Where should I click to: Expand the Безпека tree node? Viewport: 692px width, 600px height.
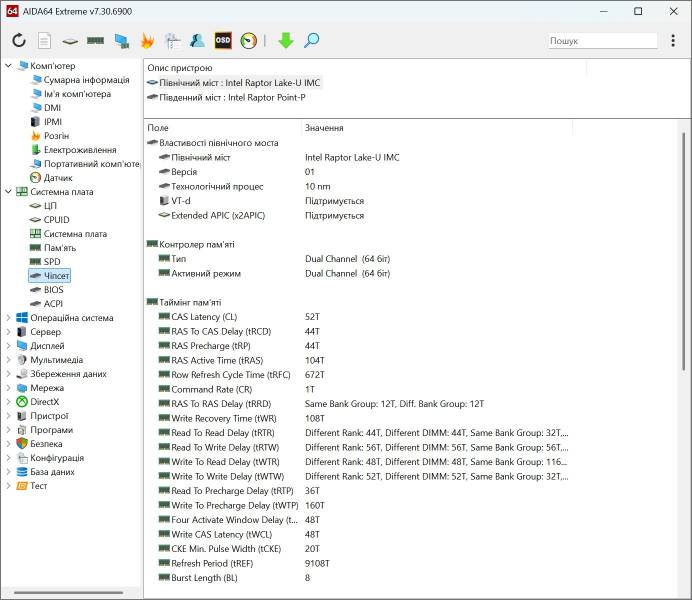click(8, 444)
